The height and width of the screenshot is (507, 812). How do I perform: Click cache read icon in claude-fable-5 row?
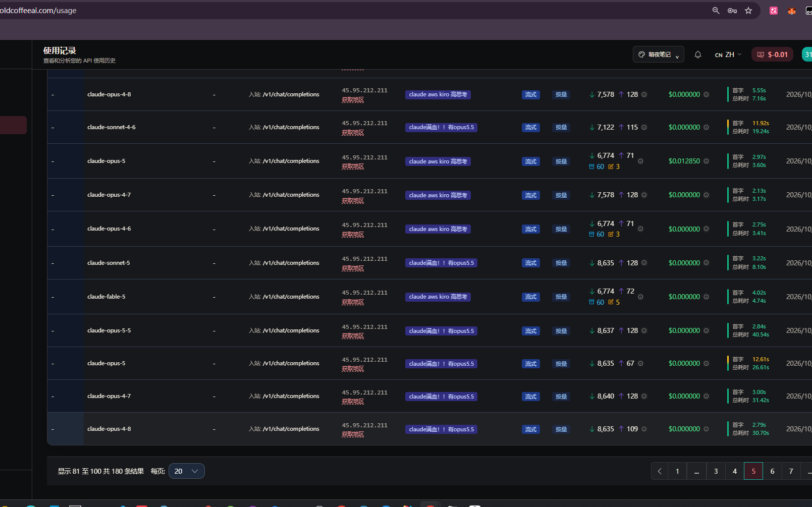591,303
